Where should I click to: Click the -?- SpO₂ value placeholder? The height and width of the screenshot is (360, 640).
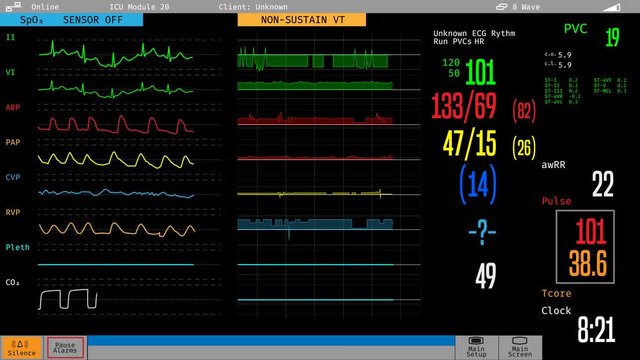click(x=482, y=232)
